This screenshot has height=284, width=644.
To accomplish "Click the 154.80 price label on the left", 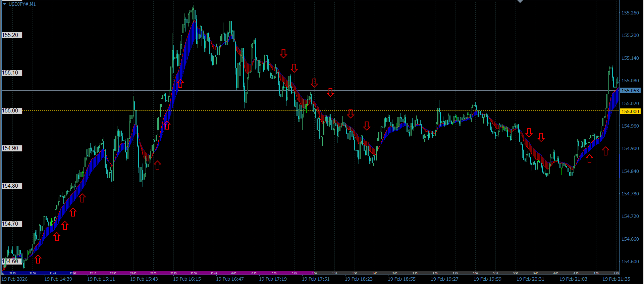I will click(x=12, y=186).
